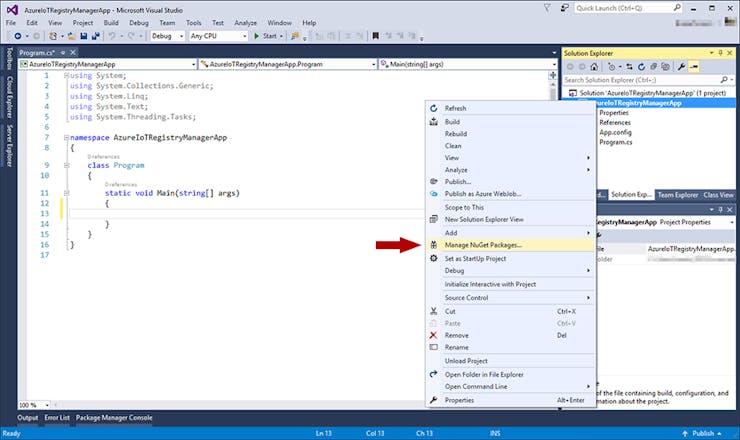The width and height of the screenshot is (740, 440).
Task: Collapse the namespace AzureIoTRegistryManagerApp code block
Action: point(67,137)
